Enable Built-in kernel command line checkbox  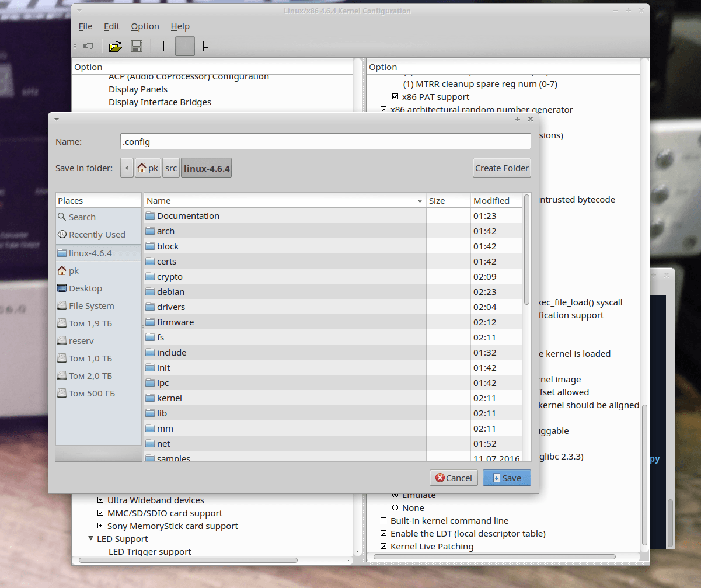383,521
